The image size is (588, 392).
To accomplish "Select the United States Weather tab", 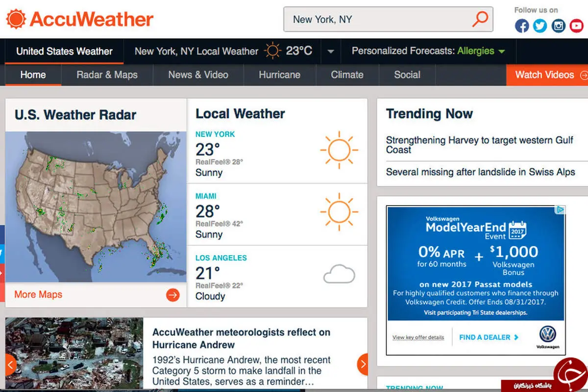I will [64, 51].
